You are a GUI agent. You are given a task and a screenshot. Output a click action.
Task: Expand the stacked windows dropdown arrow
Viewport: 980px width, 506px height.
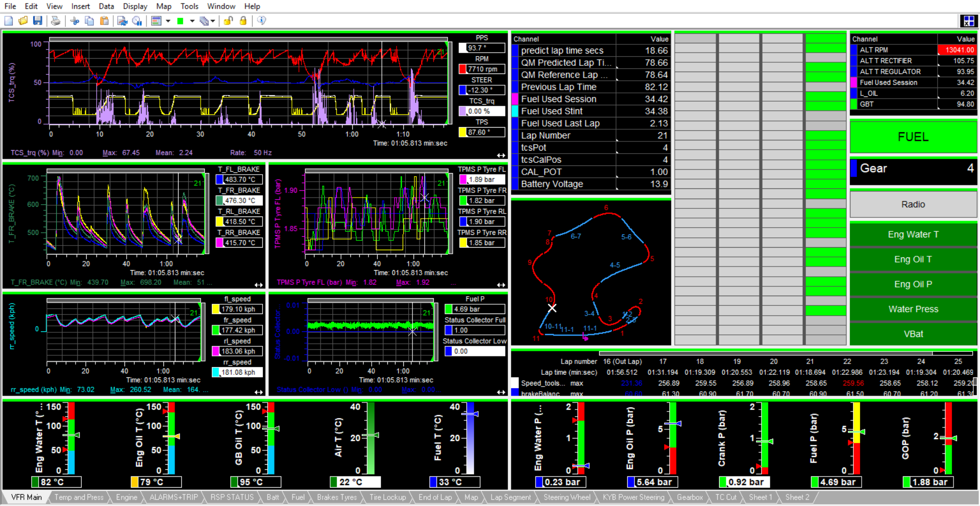[213, 21]
